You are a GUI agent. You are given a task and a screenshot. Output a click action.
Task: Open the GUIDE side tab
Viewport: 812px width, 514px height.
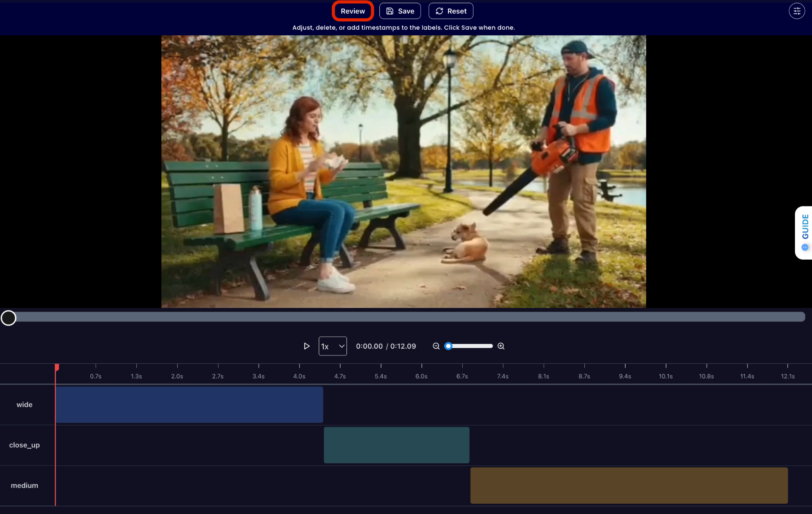coord(805,227)
